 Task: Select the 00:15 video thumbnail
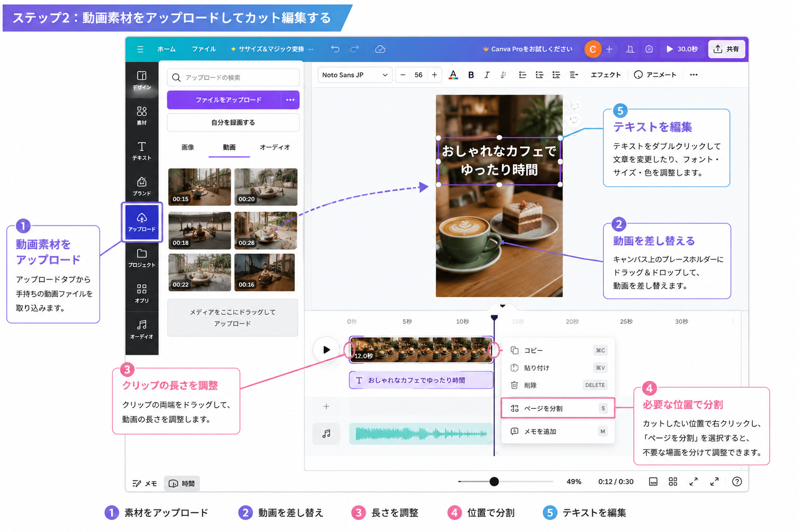(199, 187)
